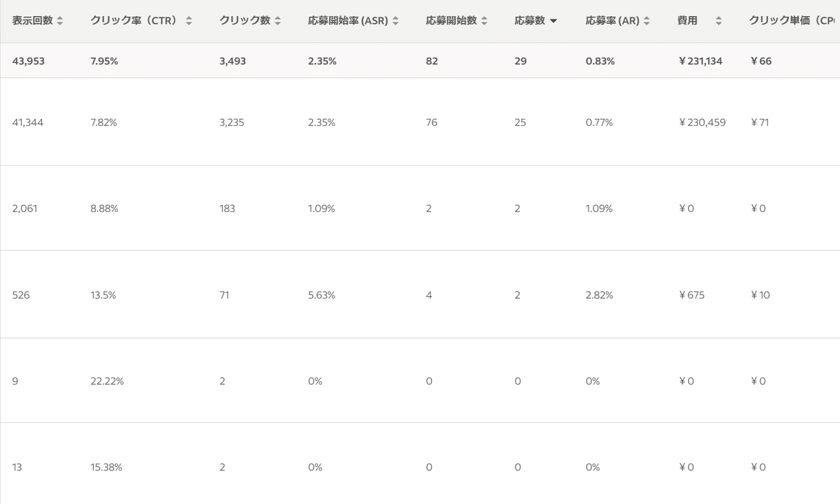Viewport: 840px width, 504px height.
Task: Toggle 応募数 descending sort arrow
Action: coord(554,21)
